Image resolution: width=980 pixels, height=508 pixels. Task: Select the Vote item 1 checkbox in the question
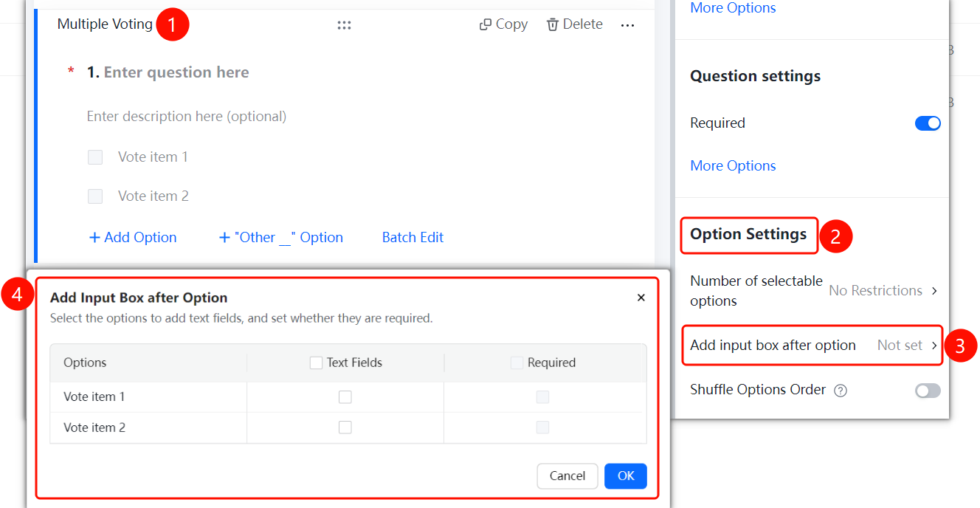pyautogui.click(x=95, y=157)
